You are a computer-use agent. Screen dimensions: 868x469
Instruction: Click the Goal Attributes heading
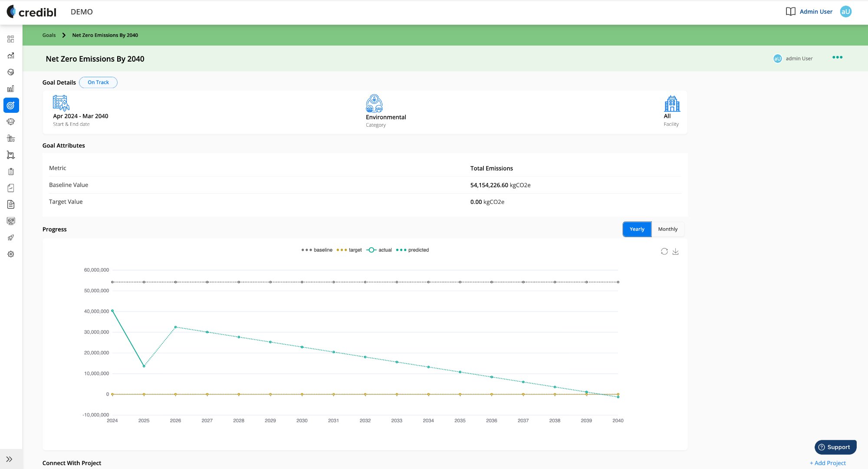[63, 145]
